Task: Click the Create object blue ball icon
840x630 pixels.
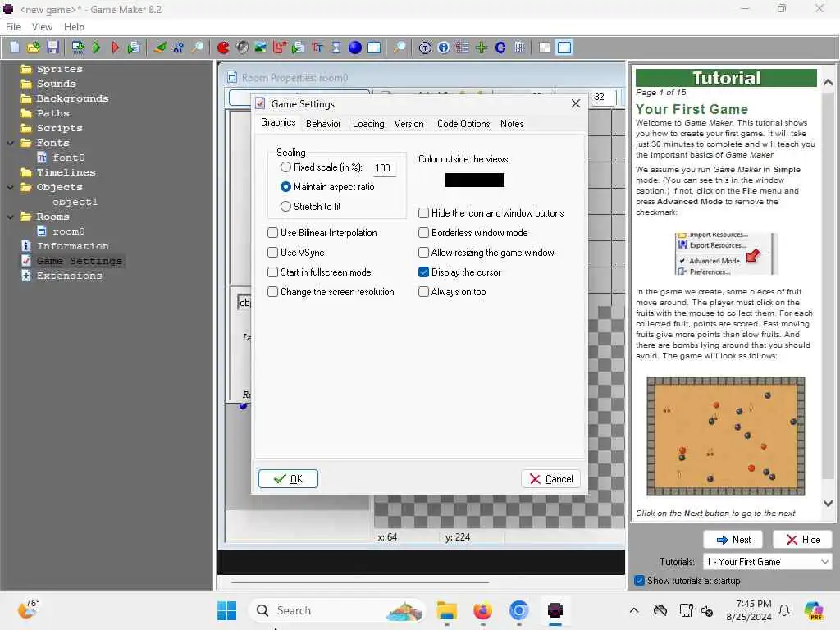Action: pos(354,48)
